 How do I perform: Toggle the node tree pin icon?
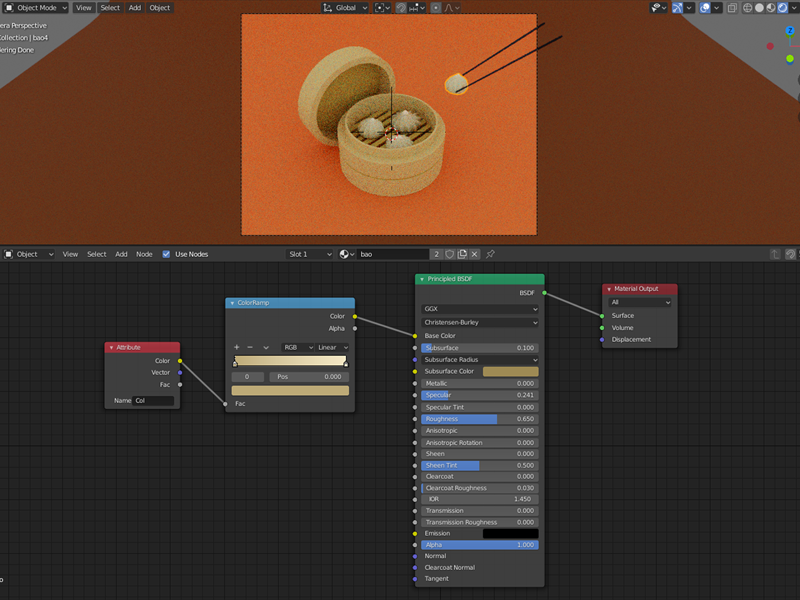(490, 254)
